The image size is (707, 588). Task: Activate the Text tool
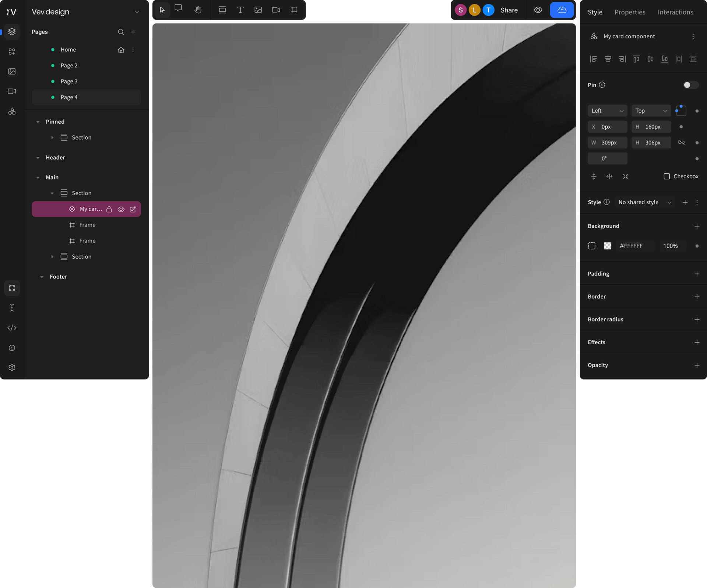coord(240,10)
